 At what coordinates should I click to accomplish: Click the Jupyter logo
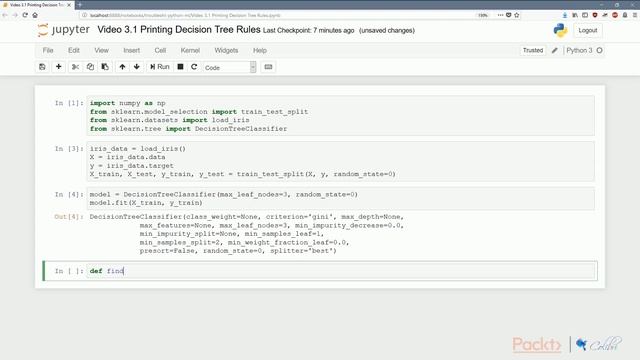coord(64,30)
